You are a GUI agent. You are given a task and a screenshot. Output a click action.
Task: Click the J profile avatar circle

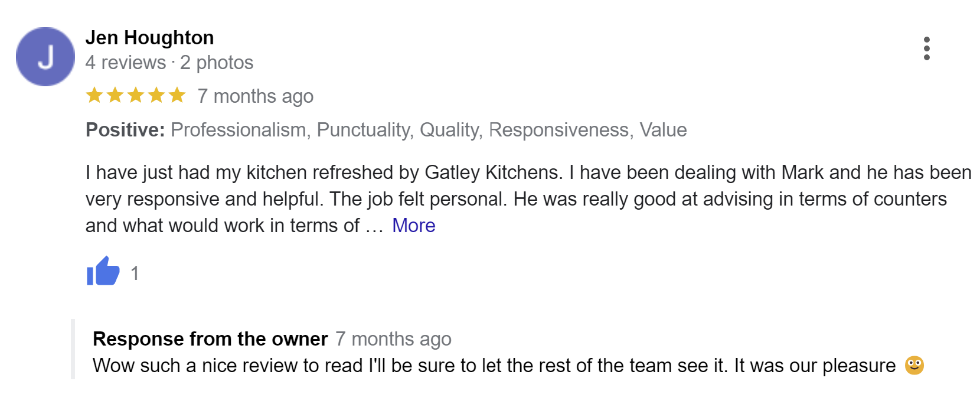45,57
